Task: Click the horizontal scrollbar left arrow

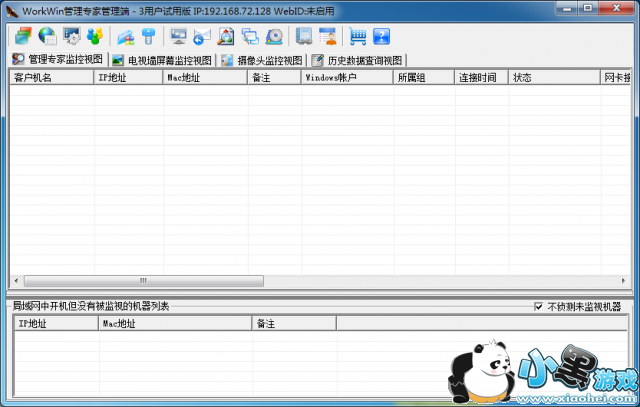Action: pyautogui.click(x=16, y=280)
